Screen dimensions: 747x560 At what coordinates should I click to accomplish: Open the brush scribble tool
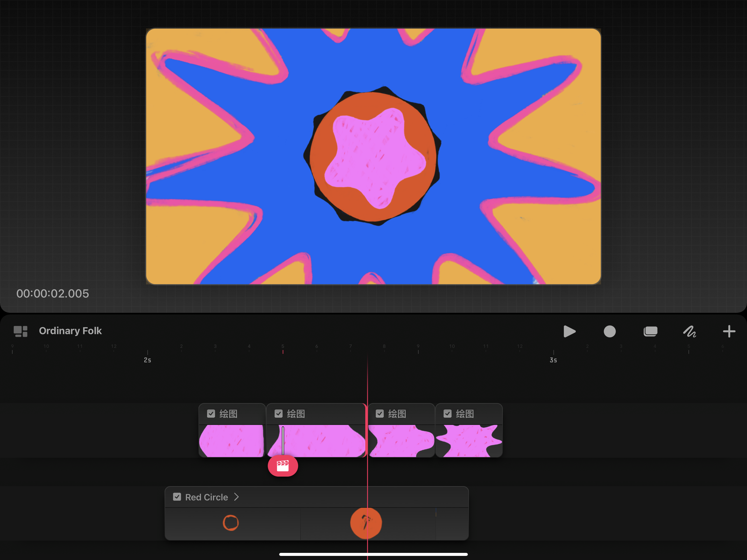pyautogui.click(x=690, y=331)
